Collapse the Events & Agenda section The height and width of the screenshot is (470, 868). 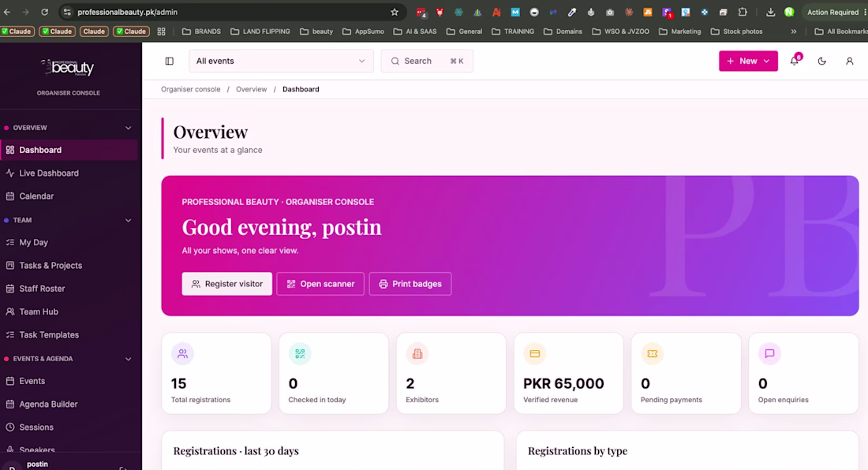(x=129, y=359)
